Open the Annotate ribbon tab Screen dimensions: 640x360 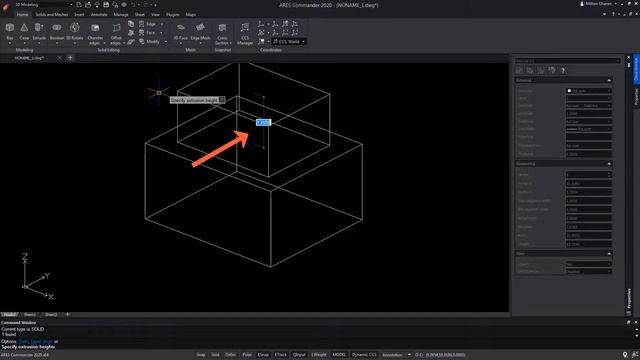99,14
